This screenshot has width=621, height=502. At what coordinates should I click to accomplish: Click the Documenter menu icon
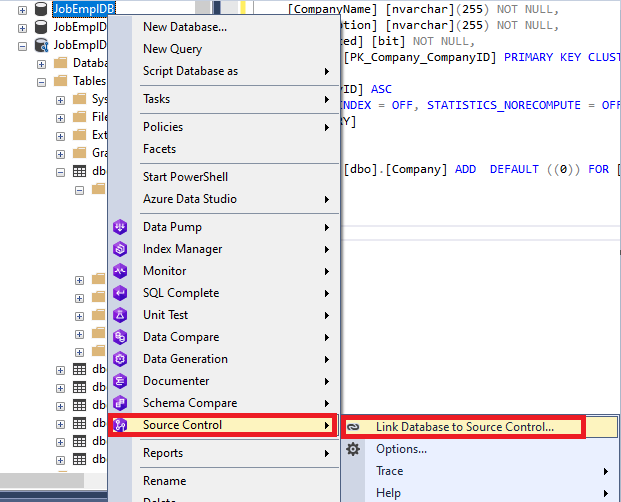pos(120,381)
